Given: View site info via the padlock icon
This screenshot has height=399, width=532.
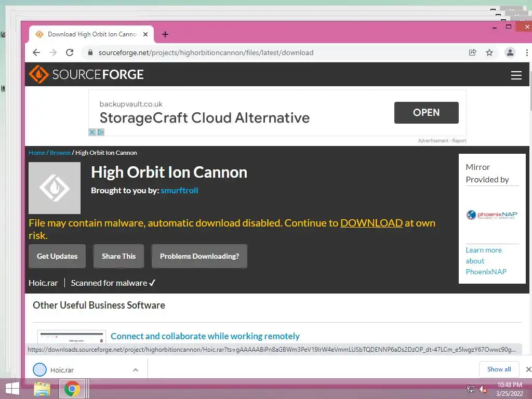Looking at the screenshot, I should point(90,52).
